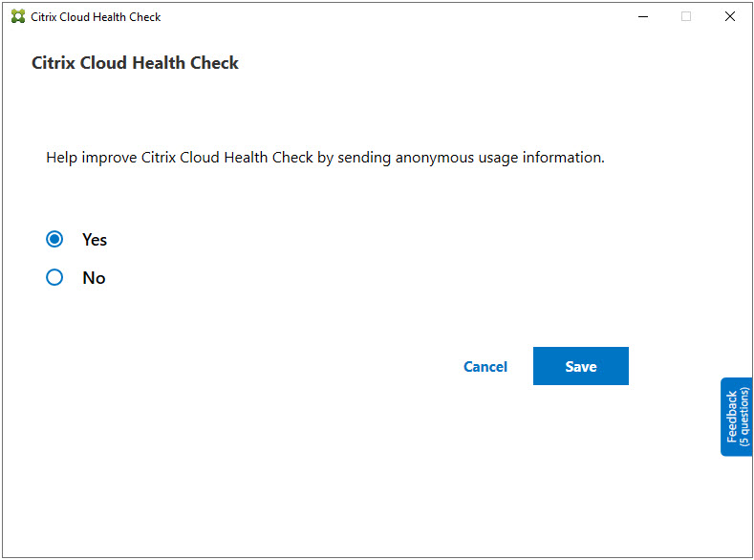The width and height of the screenshot is (754, 560).
Task: Click the window title text in title bar
Action: pos(96,17)
